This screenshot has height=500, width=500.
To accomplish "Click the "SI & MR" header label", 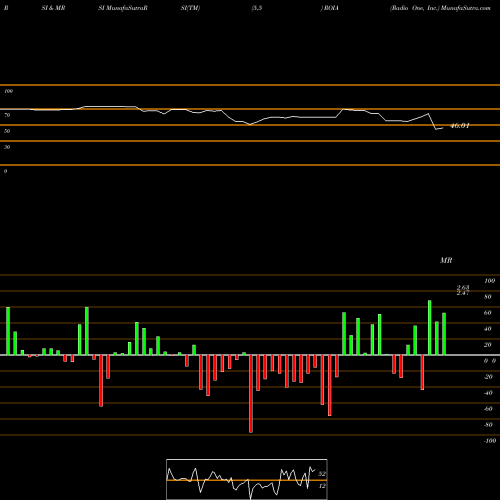I will tap(53, 8).
